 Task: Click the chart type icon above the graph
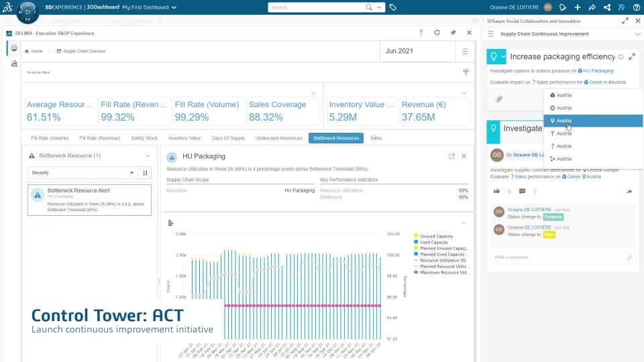(171, 223)
